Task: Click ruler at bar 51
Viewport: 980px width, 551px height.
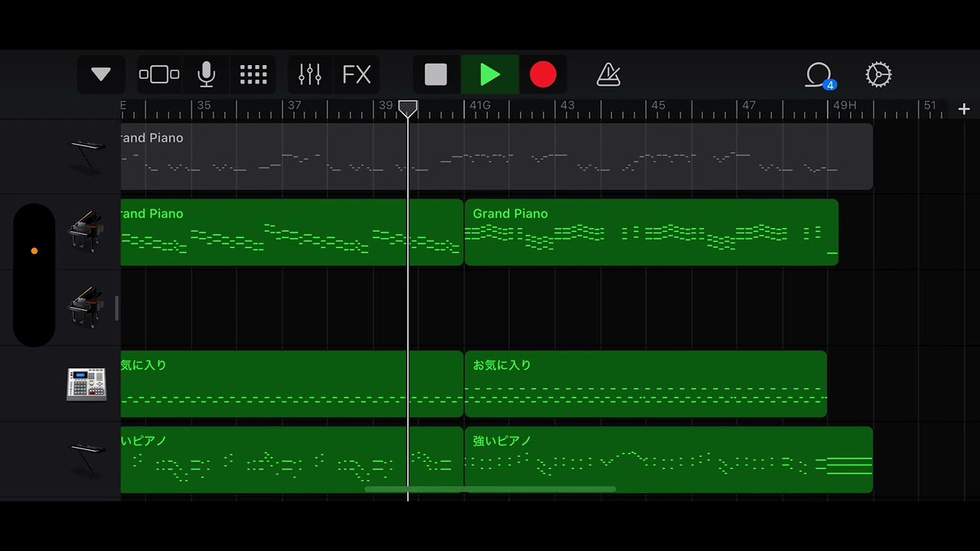Action: 929,106
